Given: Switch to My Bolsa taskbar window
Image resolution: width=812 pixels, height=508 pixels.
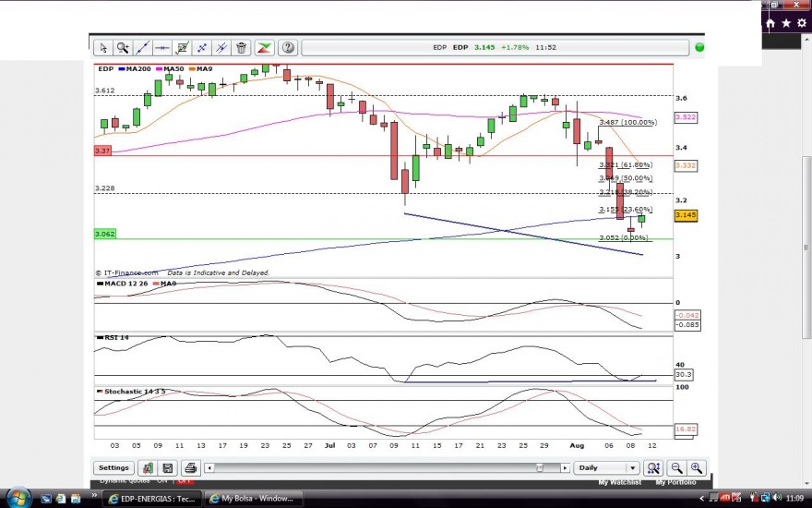Looking at the screenshot, I should point(252,499).
